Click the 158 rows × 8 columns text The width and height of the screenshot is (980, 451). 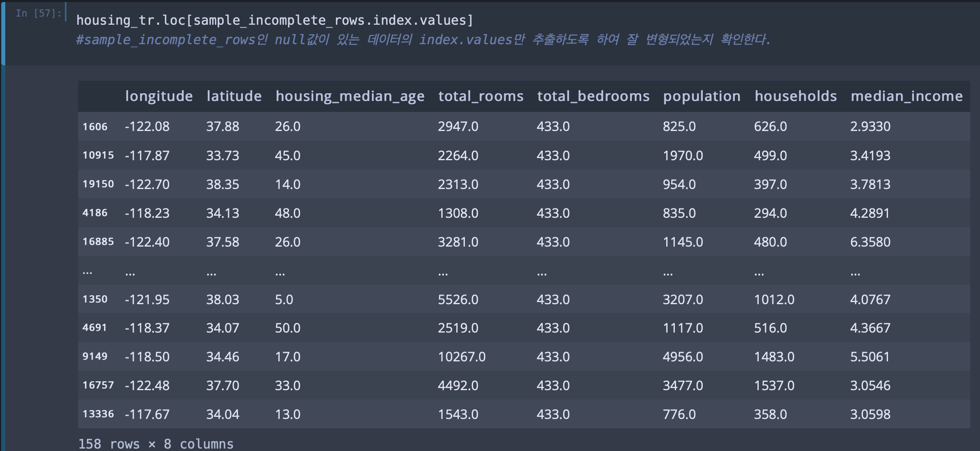pyautogui.click(x=156, y=444)
